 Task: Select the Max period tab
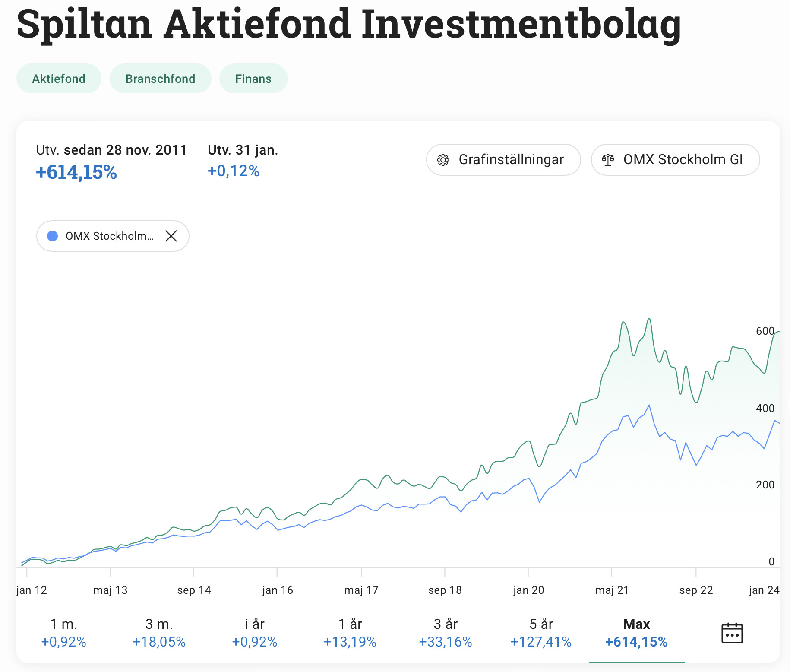(x=636, y=633)
